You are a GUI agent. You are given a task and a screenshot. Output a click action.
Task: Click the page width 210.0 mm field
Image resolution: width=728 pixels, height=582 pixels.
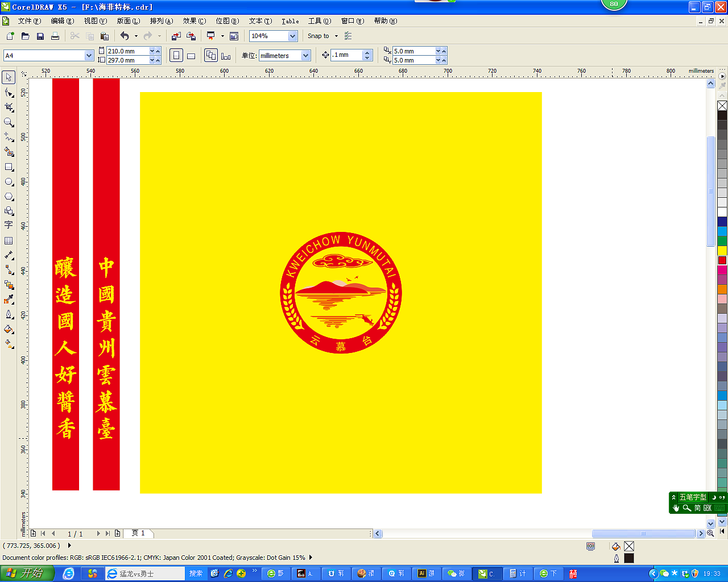[128, 51]
